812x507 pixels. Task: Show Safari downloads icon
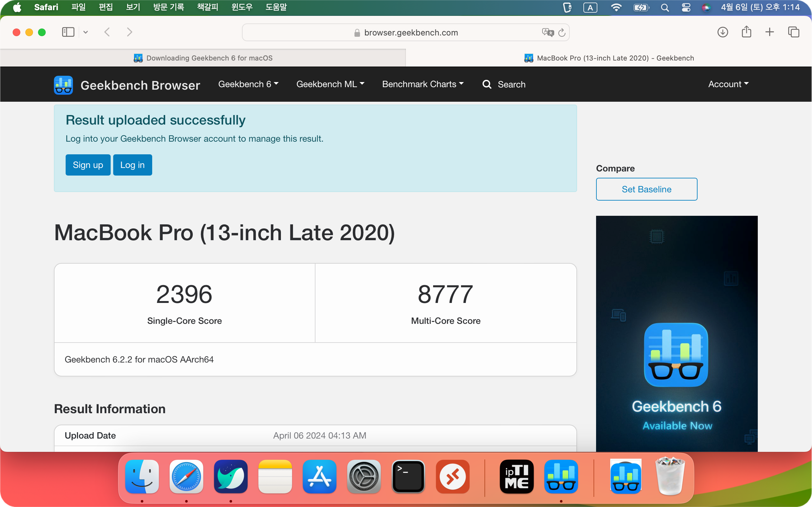pos(723,32)
